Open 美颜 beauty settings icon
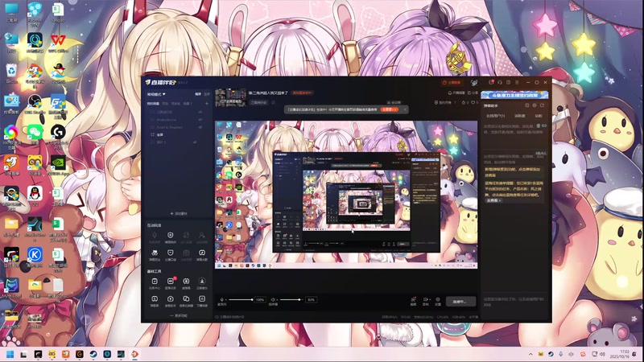This screenshot has width=644, height=362. pyautogui.click(x=413, y=301)
